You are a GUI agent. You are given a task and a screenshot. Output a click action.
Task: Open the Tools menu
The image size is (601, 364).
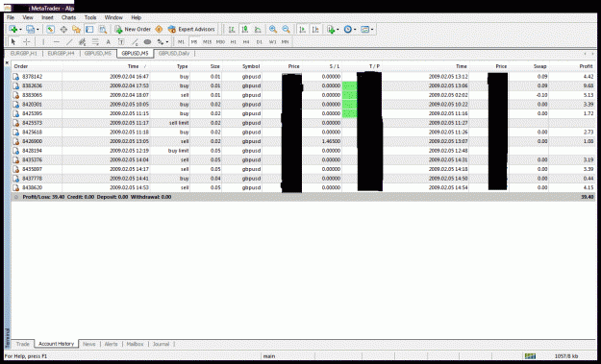[90, 17]
